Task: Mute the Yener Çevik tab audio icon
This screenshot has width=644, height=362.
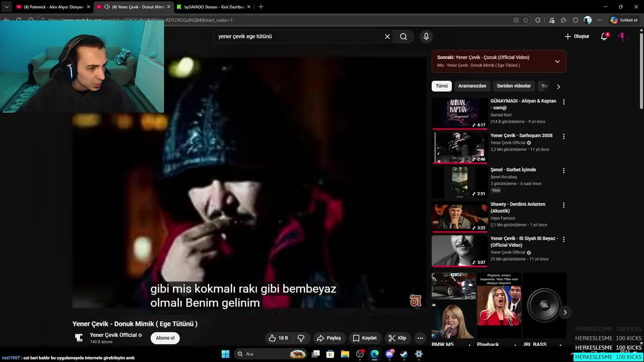Action: point(107,7)
